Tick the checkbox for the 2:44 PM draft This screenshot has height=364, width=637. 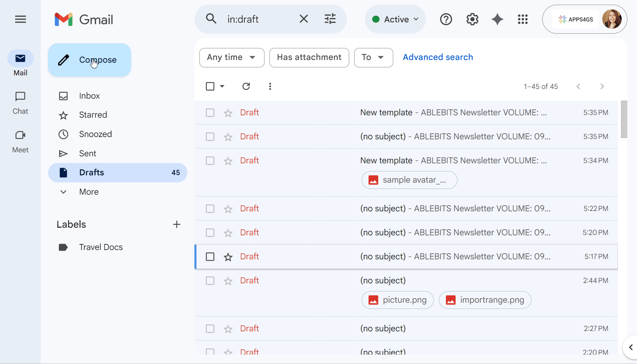click(210, 281)
